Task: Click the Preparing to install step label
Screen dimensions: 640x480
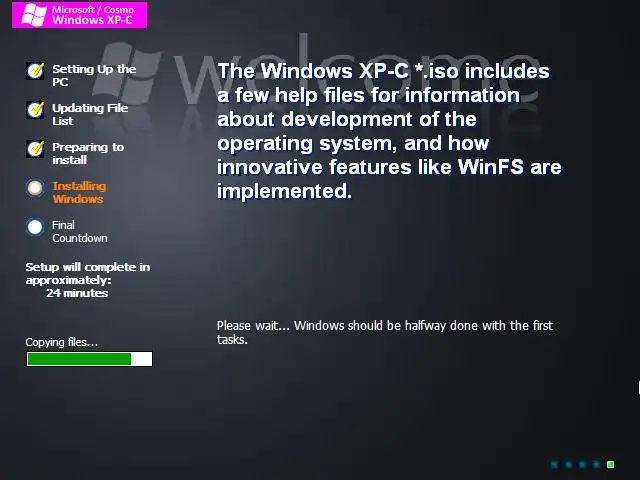Action: [88, 153]
